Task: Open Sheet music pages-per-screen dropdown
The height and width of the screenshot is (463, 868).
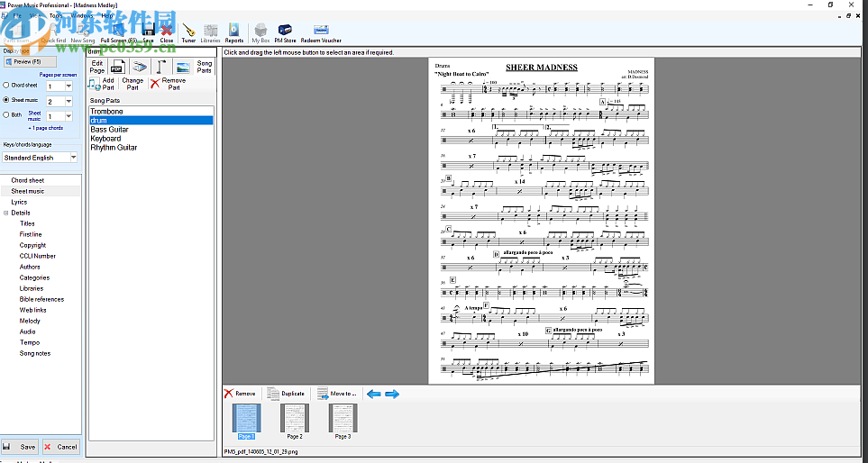Action: (x=69, y=101)
